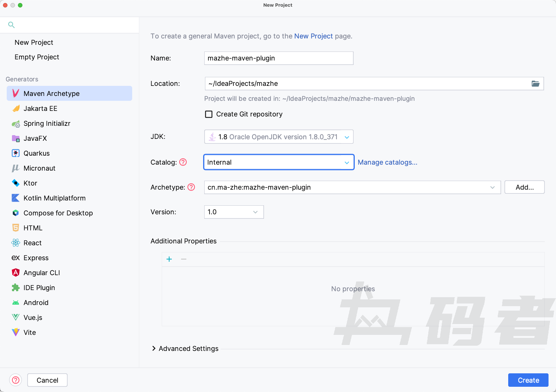Select the Spring Initializr generator
The width and height of the screenshot is (556, 392).
[x=47, y=124]
